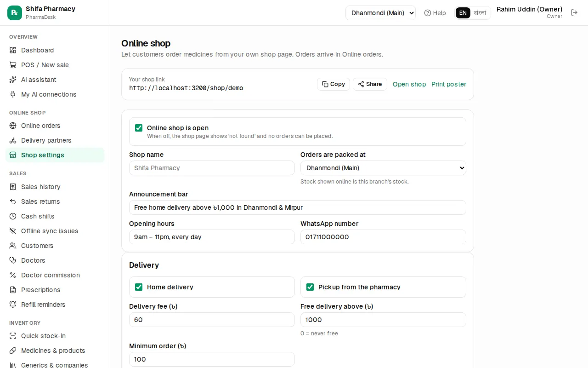Open the Dhanmondi (Main) branch selector in header
The width and height of the screenshot is (588, 368).
pos(380,13)
